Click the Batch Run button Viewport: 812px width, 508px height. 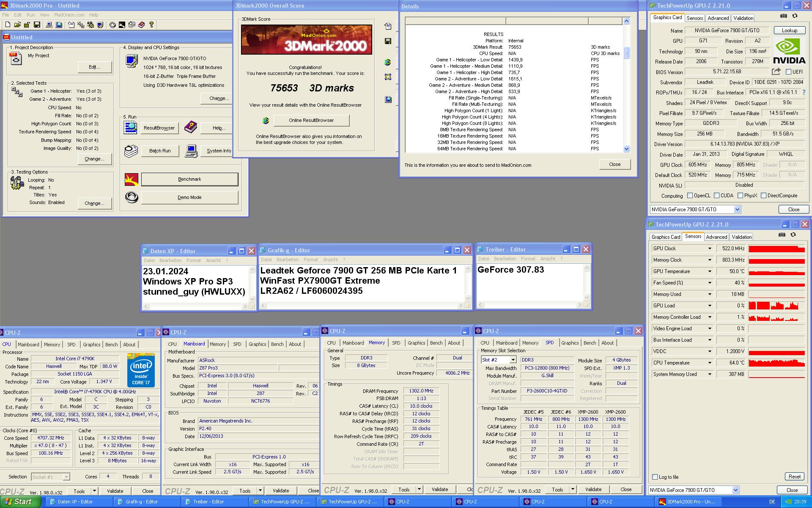[x=160, y=151]
